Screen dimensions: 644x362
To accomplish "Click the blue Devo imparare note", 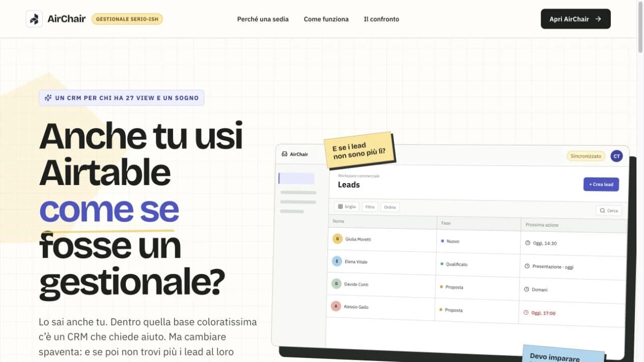I will point(564,354).
